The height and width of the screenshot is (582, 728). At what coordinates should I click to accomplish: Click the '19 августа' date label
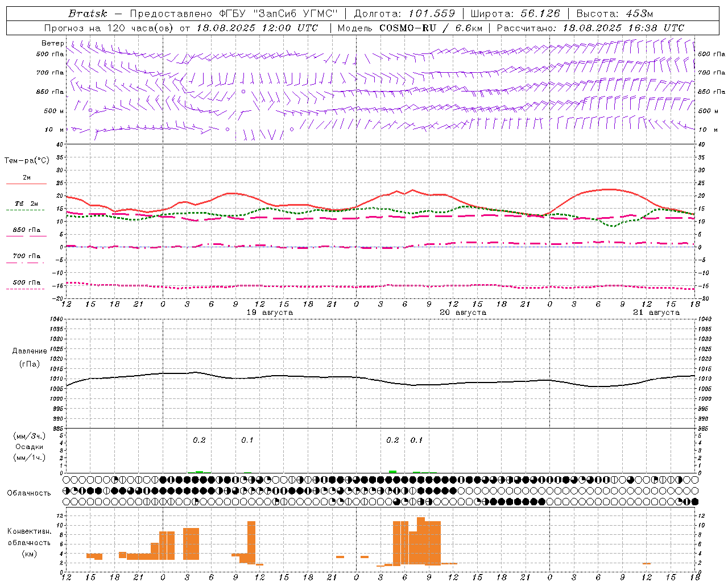pyautogui.click(x=270, y=313)
